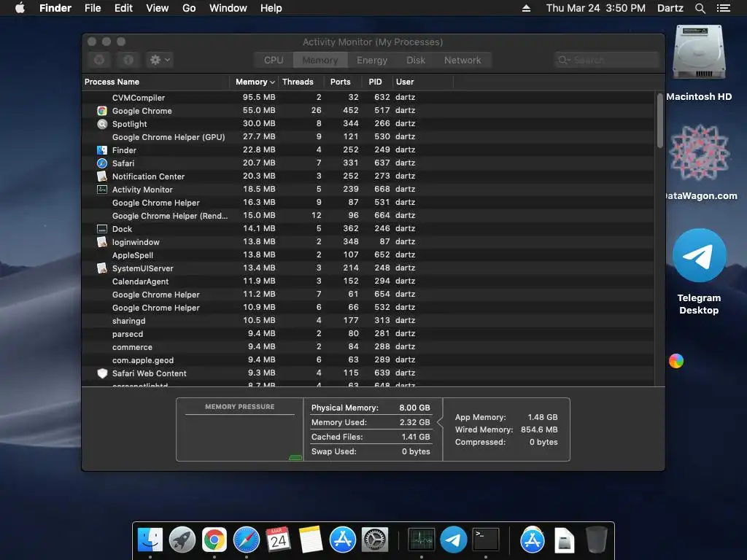Select the SystemUIServer process icon

(102, 268)
